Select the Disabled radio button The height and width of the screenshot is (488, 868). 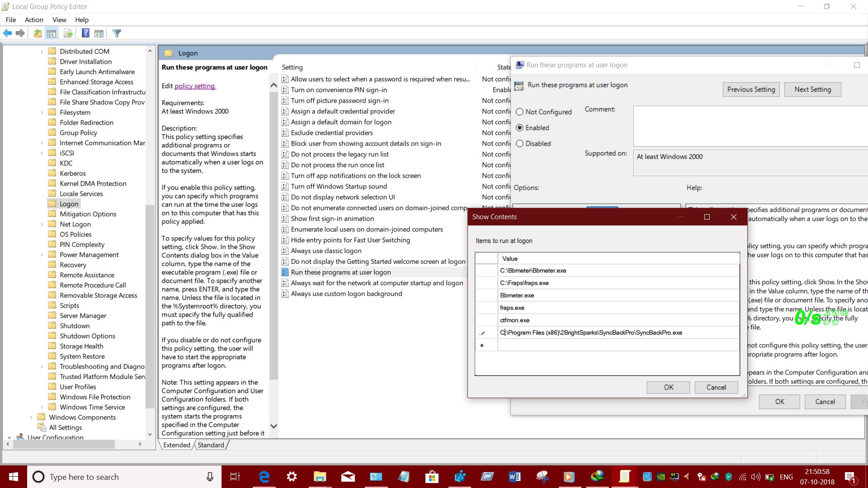tap(519, 144)
